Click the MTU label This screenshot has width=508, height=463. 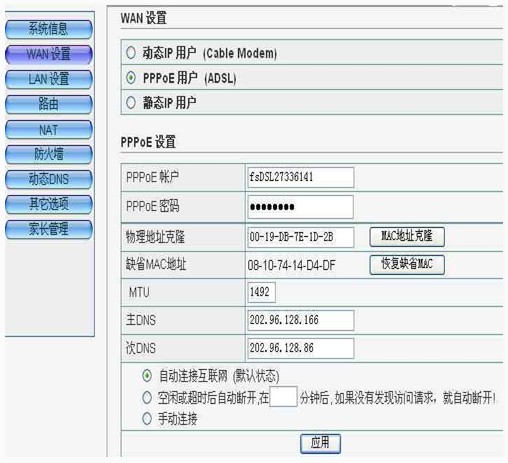(139, 293)
